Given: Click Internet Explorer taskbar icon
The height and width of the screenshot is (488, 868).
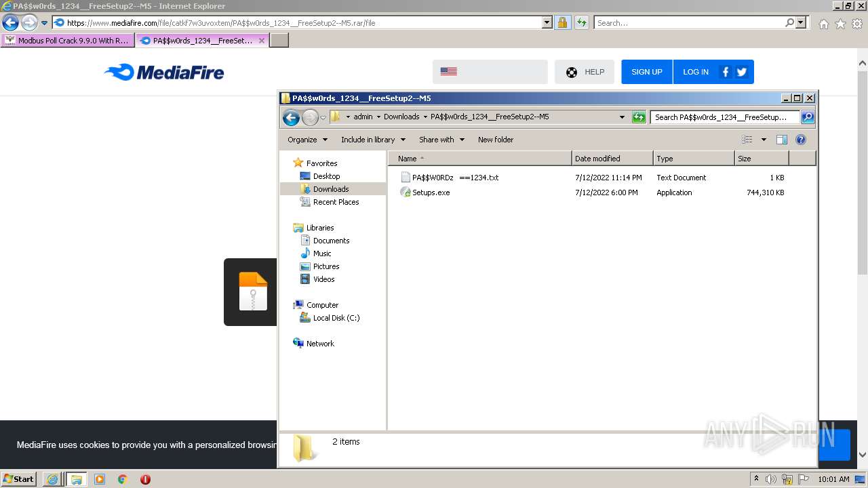Looking at the screenshot, I should tap(53, 479).
